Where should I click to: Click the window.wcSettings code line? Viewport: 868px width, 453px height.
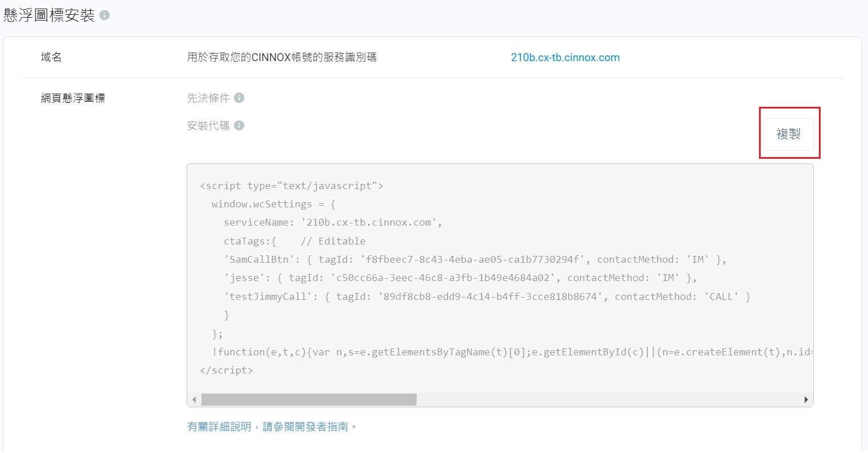[273, 204]
